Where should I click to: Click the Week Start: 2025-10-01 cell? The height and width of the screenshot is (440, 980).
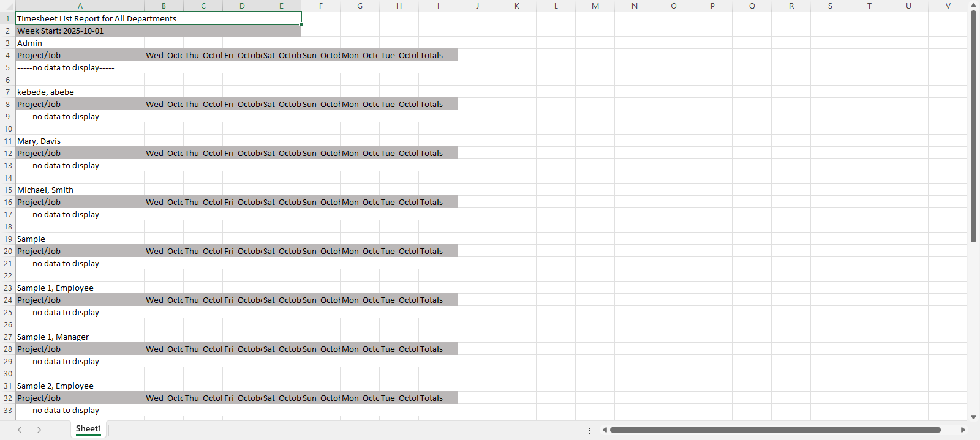coord(80,31)
